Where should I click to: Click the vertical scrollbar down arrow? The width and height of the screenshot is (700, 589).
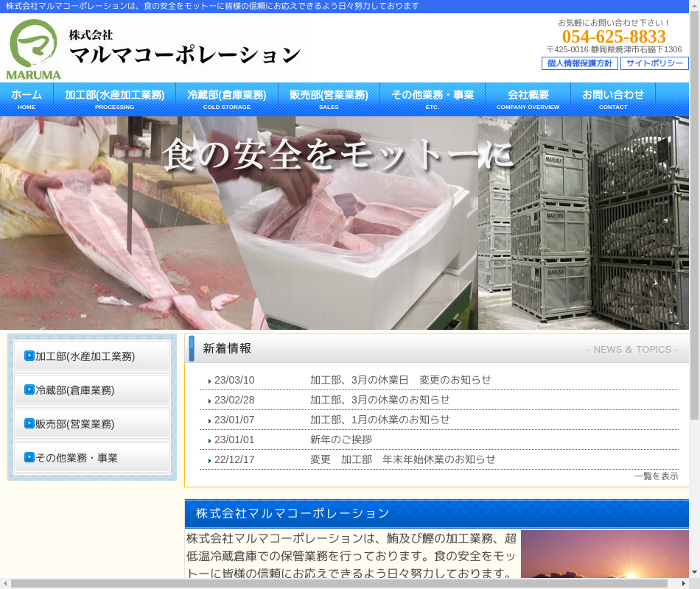tap(694, 572)
